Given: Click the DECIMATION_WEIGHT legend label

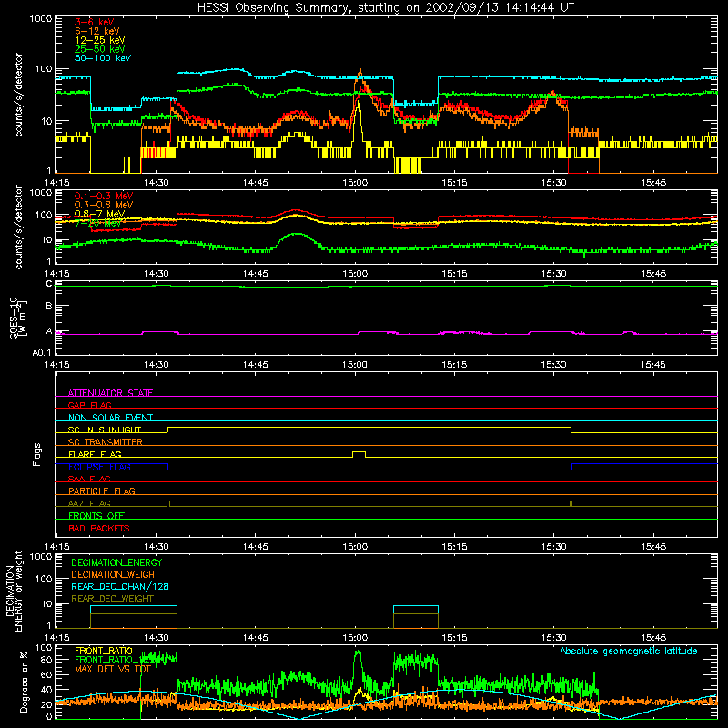Looking at the screenshot, I should click(116, 575).
